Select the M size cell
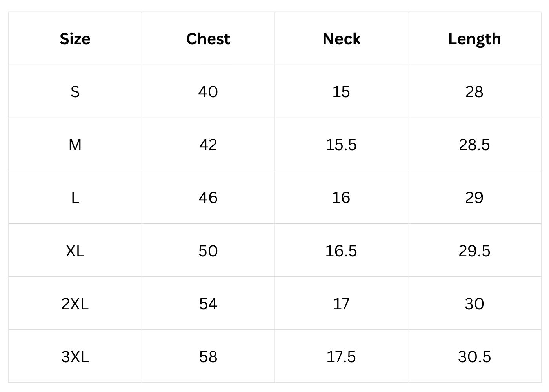 pyautogui.click(x=75, y=145)
